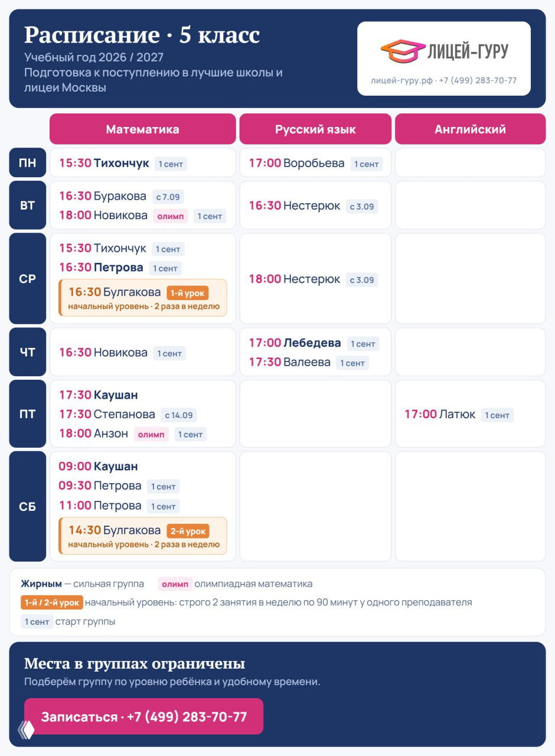Click the «1-й урок» orange badge
Image resolution: width=555 pixels, height=756 pixels.
tap(188, 293)
